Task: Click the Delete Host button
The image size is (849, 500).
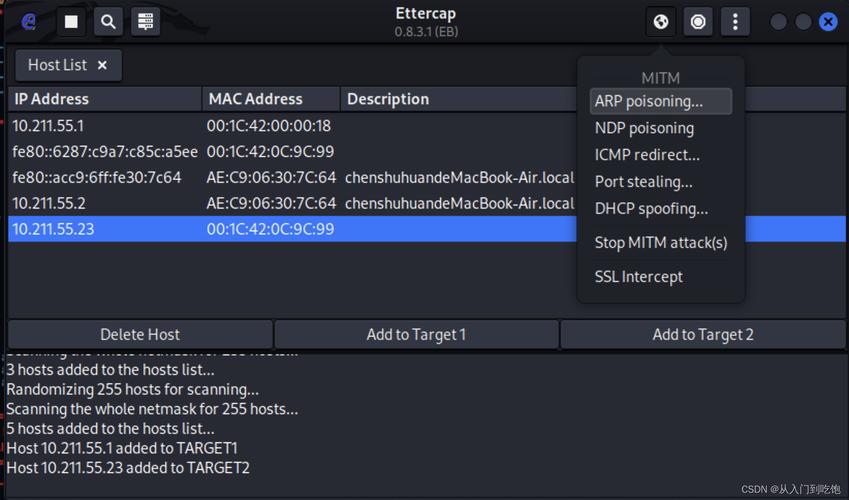Action: tap(140, 335)
